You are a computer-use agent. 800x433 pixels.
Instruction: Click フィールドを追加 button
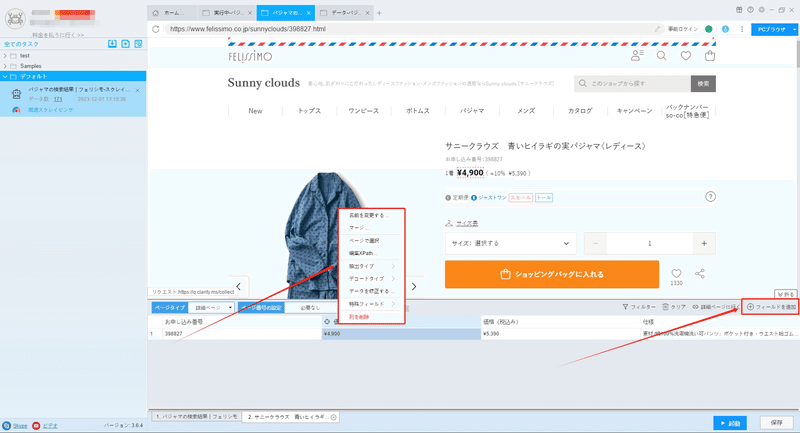tap(771, 307)
